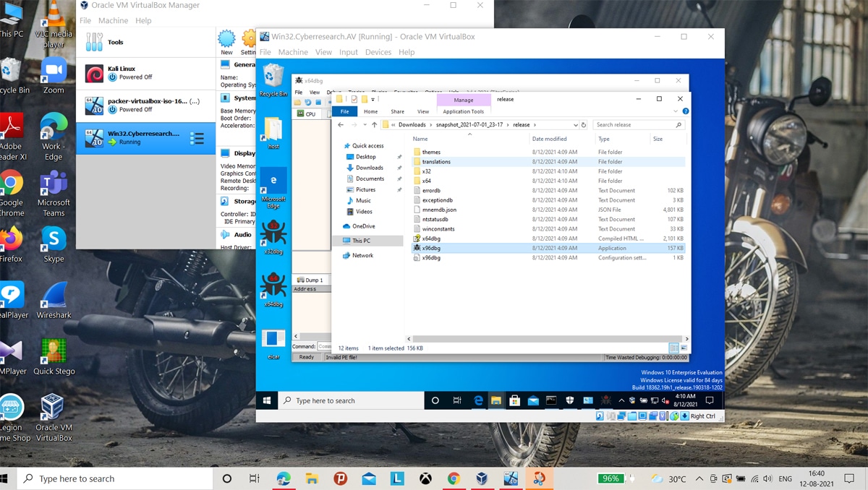868x490 pixels.
Task: Open the Tools entry in VirtualBox Manager
Action: click(x=116, y=43)
